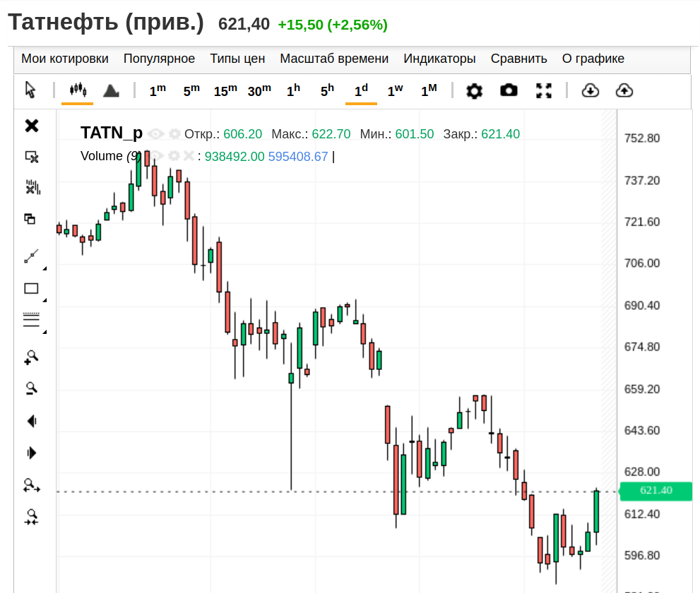Click the X delete-all icon in sidebar

click(32, 126)
